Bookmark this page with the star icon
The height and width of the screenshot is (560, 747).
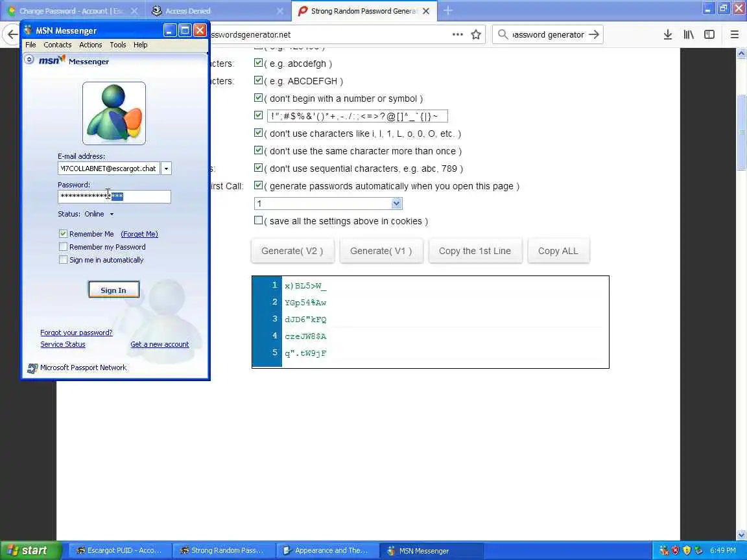click(475, 34)
